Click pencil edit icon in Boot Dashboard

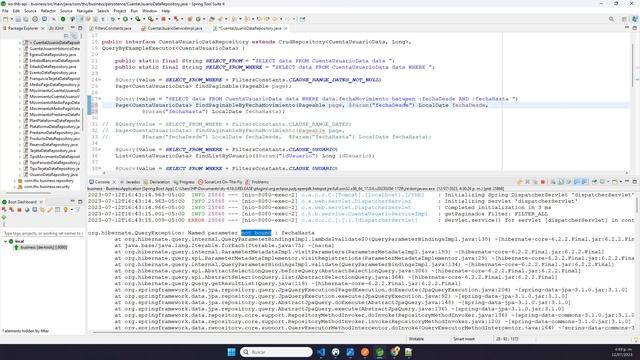[x=50, y=209]
